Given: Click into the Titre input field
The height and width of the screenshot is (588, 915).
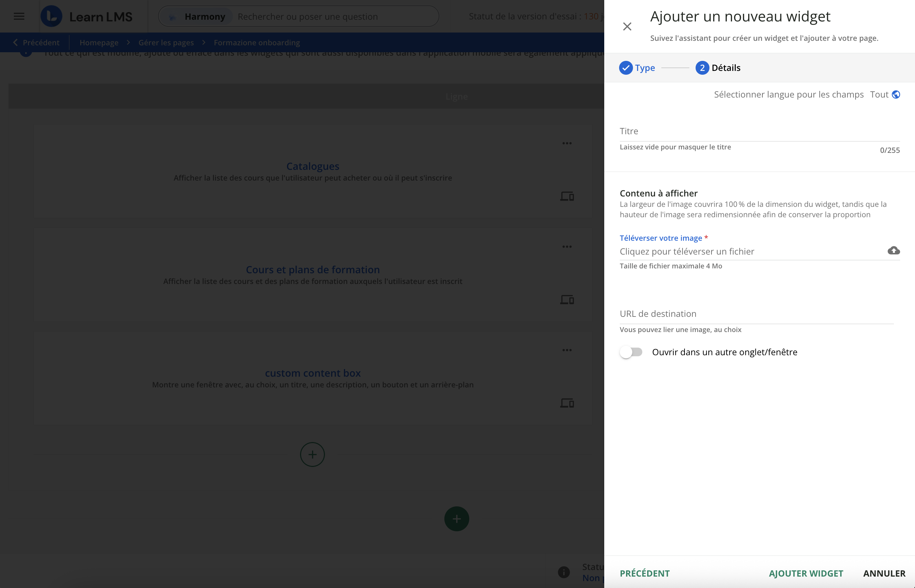Looking at the screenshot, I should (759, 131).
